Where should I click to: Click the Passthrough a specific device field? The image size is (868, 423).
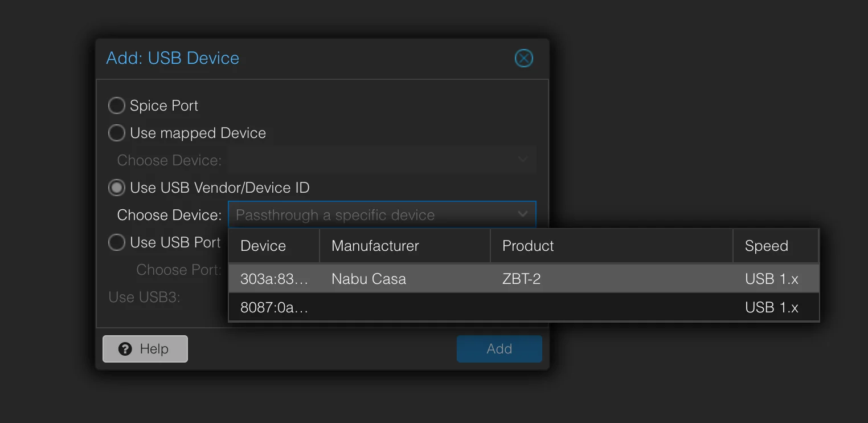(x=382, y=215)
